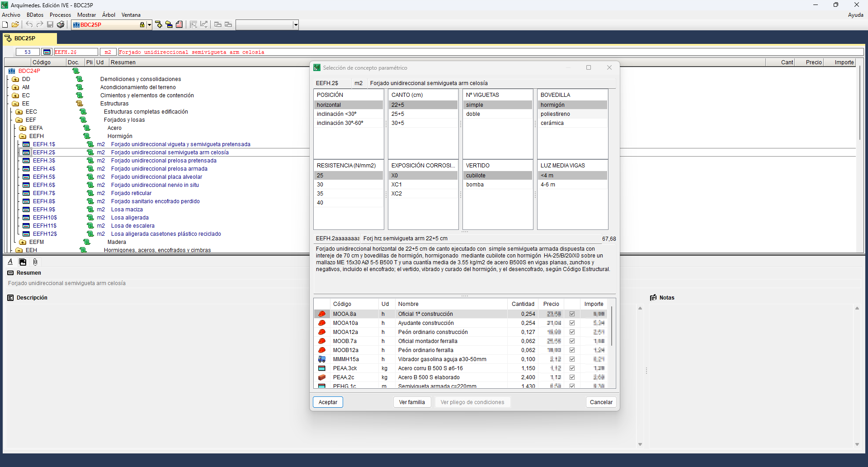Open the Procesos menu
Viewport: 868px width, 467px height.
point(60,15)
